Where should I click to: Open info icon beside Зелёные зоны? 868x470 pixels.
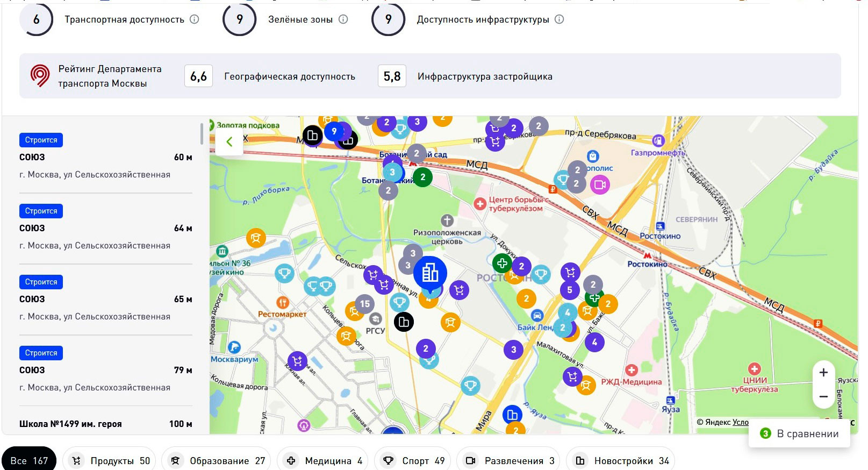[343, 19]
